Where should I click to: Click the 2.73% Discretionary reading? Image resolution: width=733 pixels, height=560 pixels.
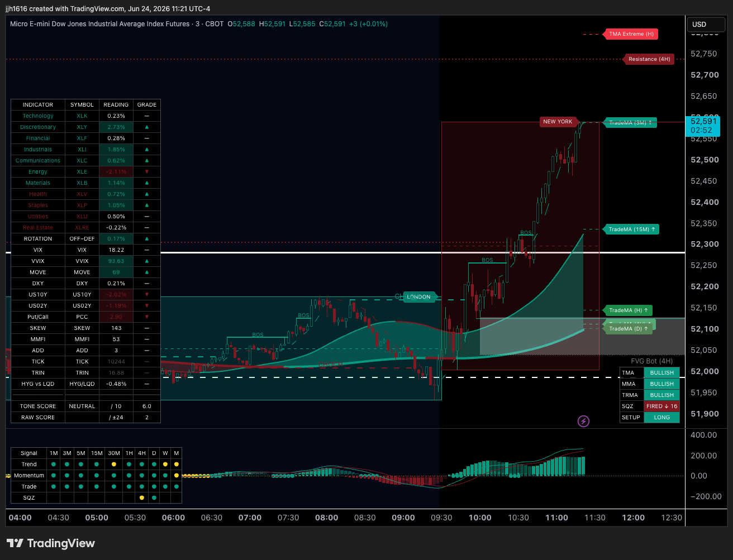(116, 127)
